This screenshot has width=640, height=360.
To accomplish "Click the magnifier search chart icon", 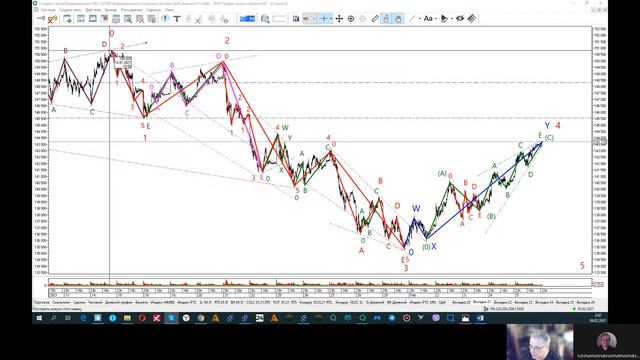I will click(265, 19).
